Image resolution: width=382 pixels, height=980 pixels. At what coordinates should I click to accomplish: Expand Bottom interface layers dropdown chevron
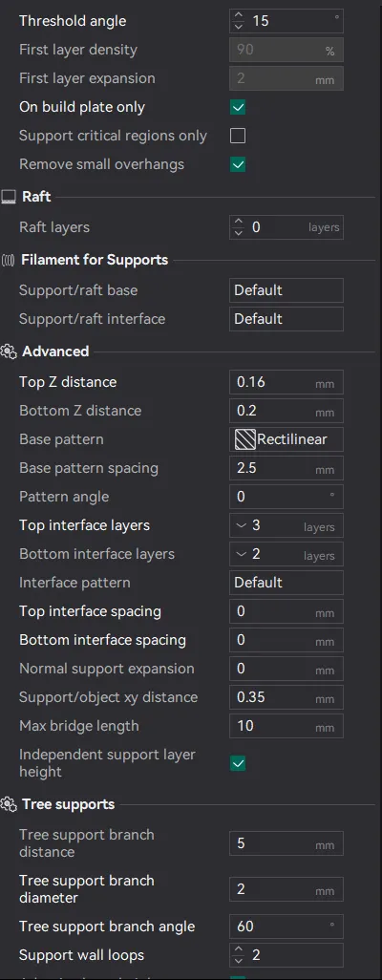(242, 554)
